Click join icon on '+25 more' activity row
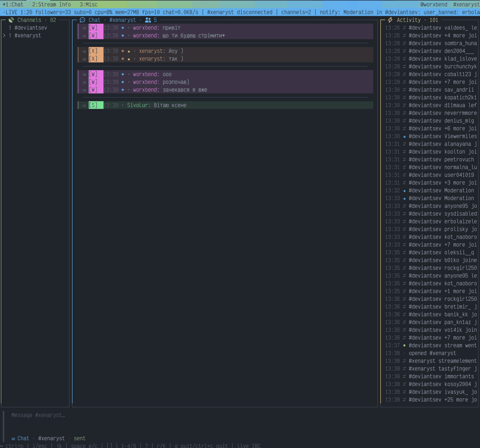480x448 pixels. click(404, 400)
